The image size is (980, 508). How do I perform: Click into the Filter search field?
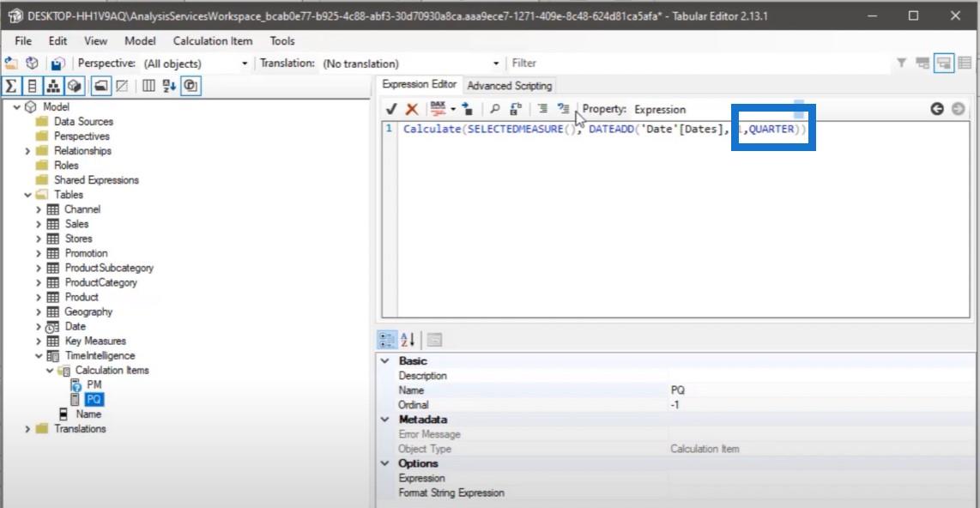pyautogui.click(x=700, y=63)
